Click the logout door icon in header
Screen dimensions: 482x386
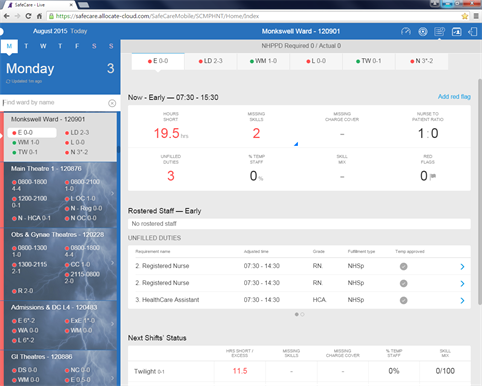click(473, 31)
